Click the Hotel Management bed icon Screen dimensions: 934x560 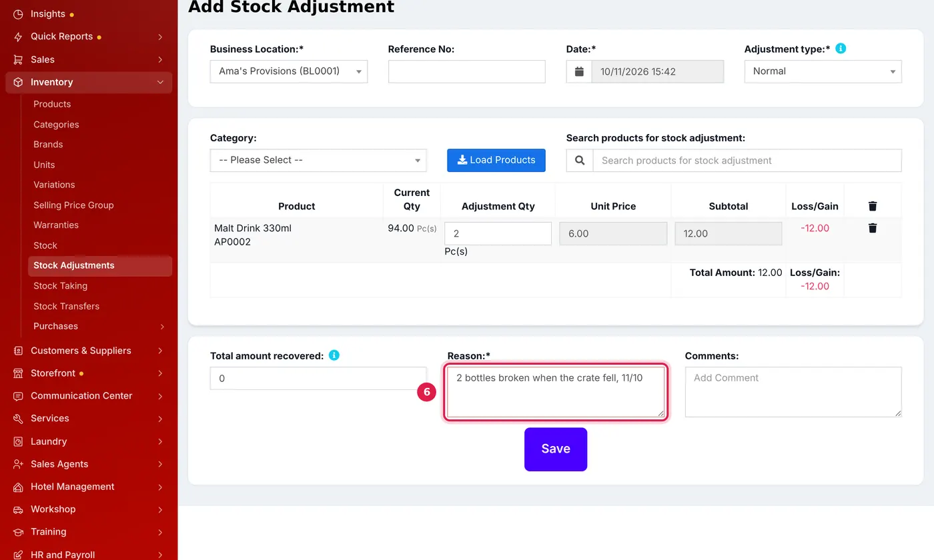pos(18,487)
